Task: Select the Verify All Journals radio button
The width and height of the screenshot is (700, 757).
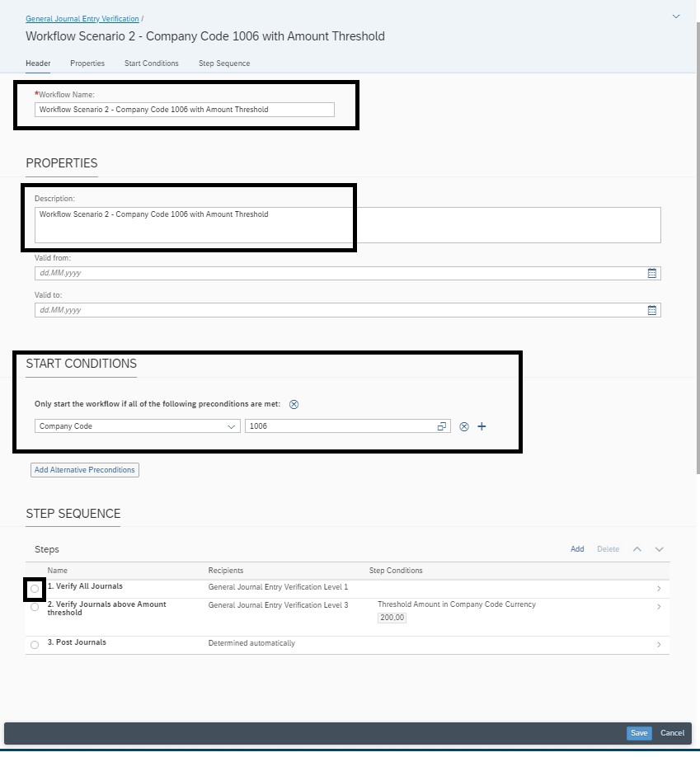Action: [35, 589]
